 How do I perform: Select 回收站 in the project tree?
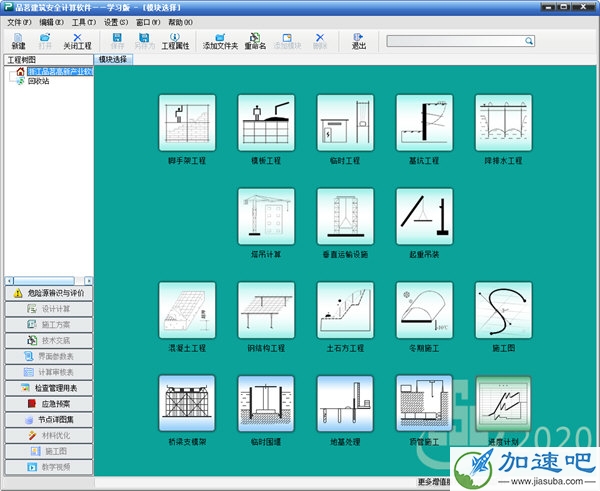pos(38,81)
